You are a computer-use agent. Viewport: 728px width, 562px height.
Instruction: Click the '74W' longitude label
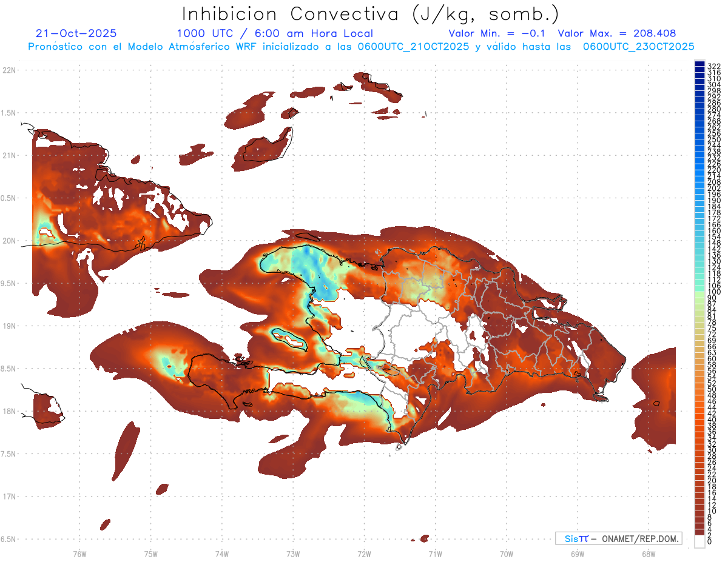pos(221,554)
